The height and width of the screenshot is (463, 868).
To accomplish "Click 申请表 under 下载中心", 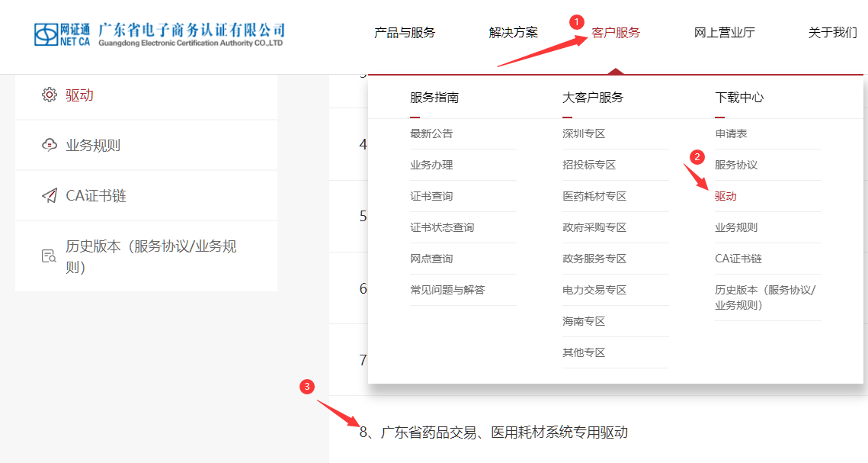I will pos(731,133).
